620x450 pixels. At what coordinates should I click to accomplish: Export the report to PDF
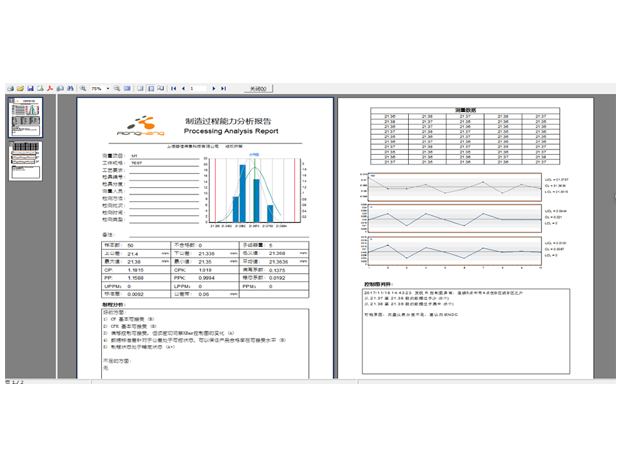[50, 88]
